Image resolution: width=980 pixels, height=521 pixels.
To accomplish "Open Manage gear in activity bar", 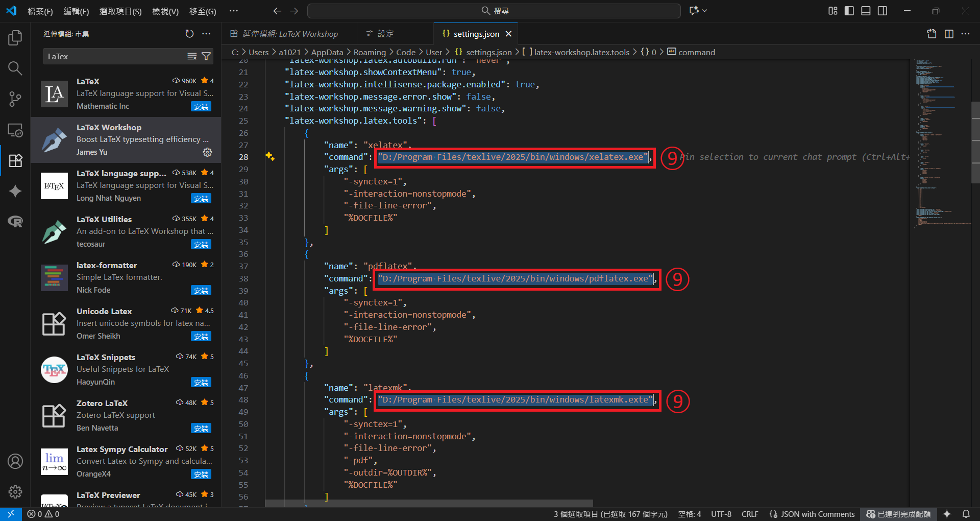I will (15, 492).
